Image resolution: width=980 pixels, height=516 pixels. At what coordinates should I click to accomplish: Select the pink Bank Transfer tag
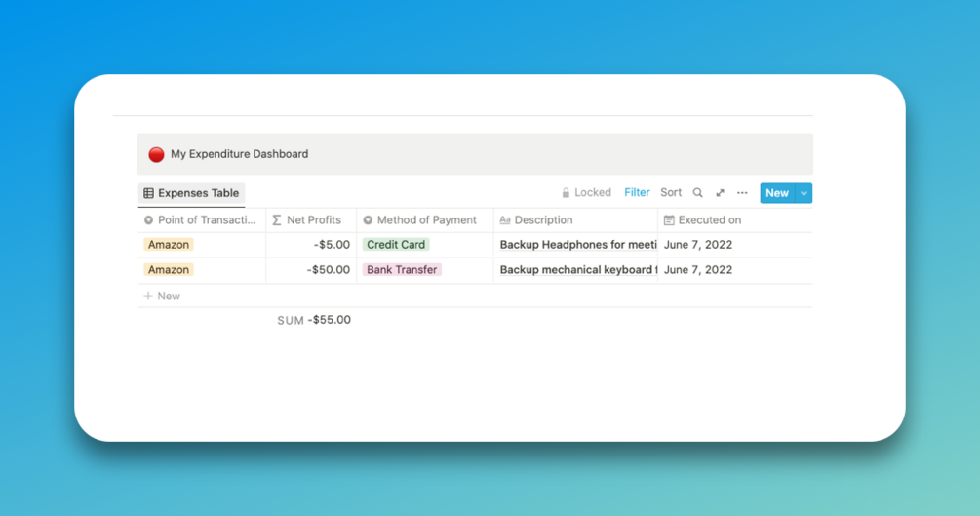[x=402, y=269]
